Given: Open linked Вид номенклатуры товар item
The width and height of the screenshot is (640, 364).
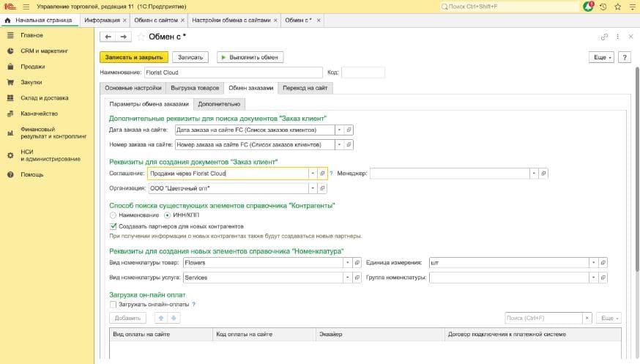Looking at the screenshot, I should click(357, 263).
